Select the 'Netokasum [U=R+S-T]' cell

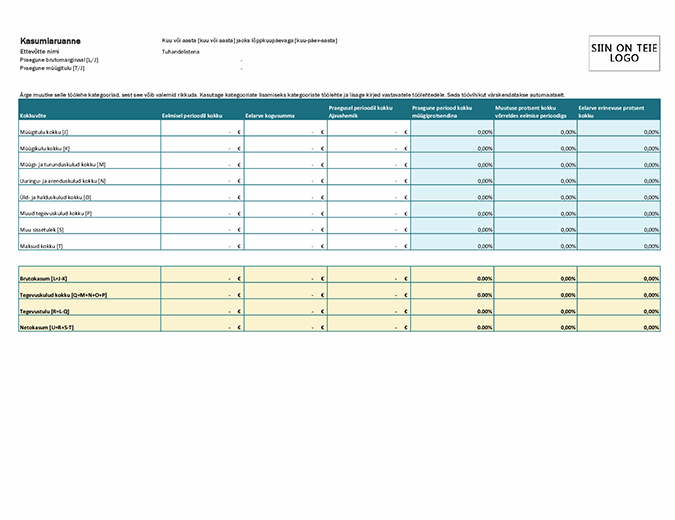pos(46,327)
